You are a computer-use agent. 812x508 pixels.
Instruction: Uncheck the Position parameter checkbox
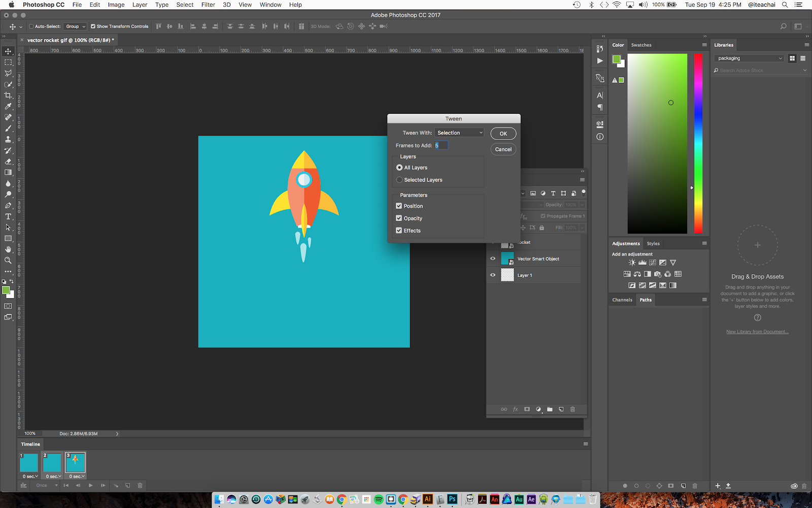coord(399,206)
